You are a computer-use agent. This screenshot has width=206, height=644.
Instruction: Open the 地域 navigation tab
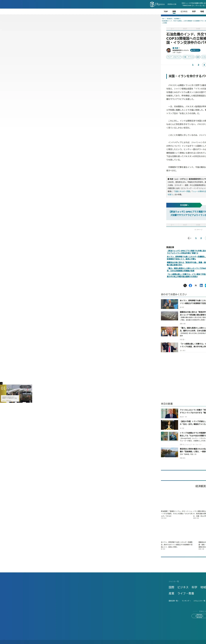[x=202, y=11]
